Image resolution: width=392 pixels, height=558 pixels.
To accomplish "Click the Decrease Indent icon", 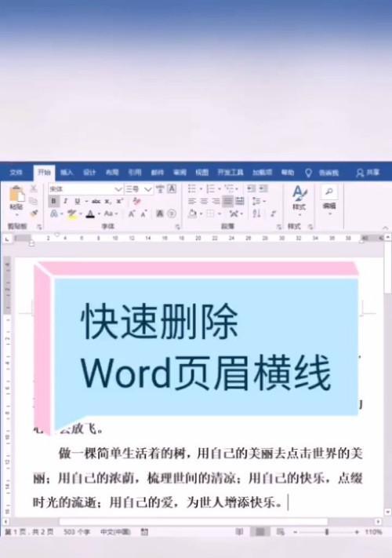I will click(x=252, y=188).
